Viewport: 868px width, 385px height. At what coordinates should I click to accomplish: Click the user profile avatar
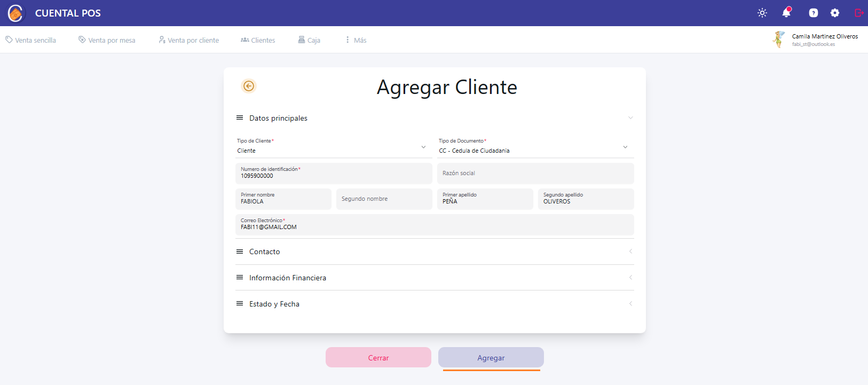tap(779, 40)
